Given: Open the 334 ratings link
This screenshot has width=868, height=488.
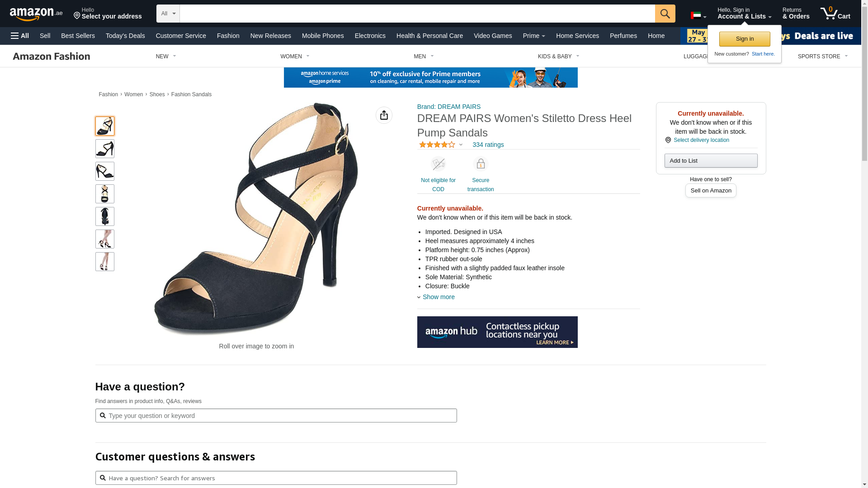Looking at the screenshot, I should click(488, 145).
